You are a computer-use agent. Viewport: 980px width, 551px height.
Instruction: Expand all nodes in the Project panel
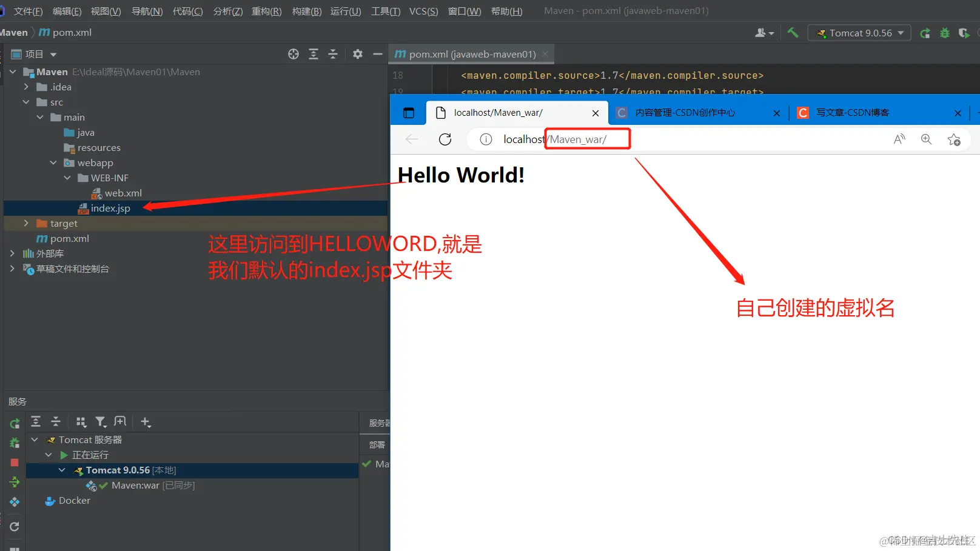(314, 54)
